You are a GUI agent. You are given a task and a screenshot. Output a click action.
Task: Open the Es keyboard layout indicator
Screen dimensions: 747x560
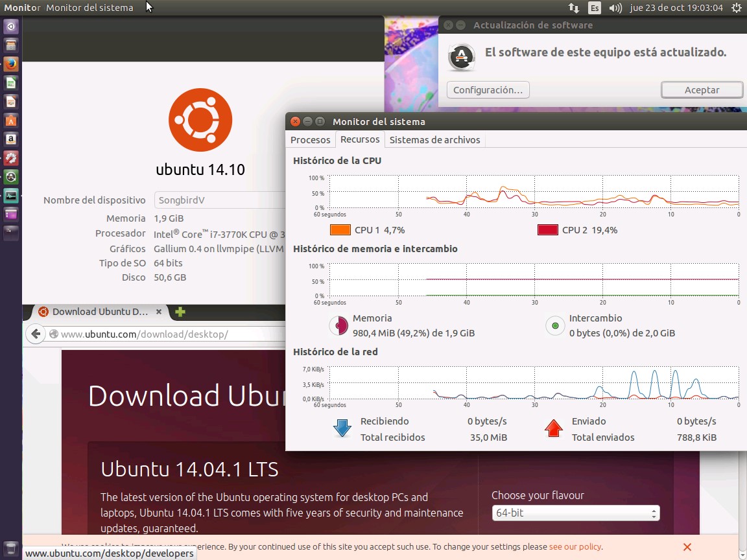click(595, 8)
